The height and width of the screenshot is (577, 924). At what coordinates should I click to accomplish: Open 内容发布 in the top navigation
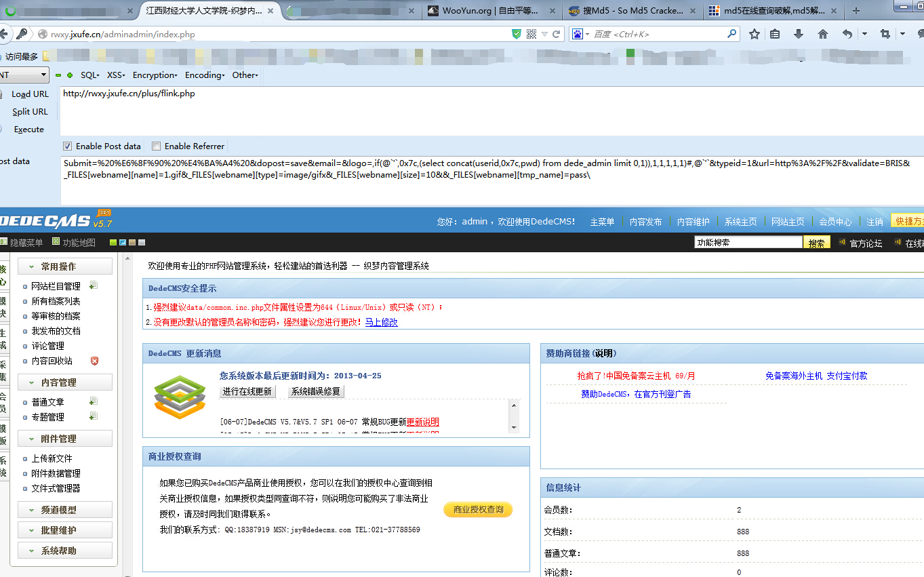645,222
